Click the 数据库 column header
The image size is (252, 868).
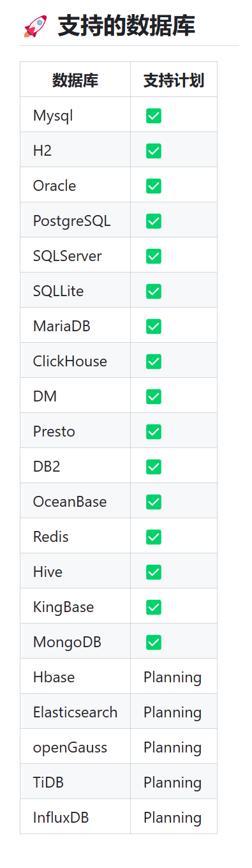click(75, 80)
